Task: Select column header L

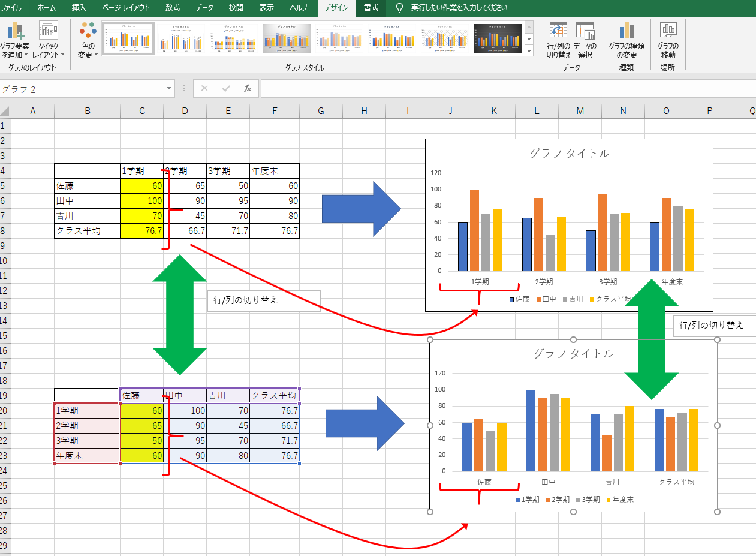Action: [x=537, y=111]
